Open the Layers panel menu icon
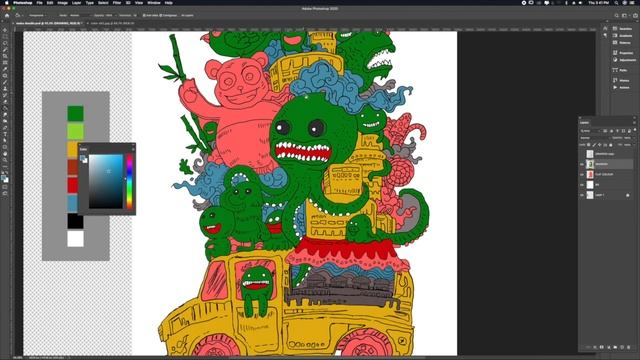This screenshot has width=640, height=360. click(634, 122)
